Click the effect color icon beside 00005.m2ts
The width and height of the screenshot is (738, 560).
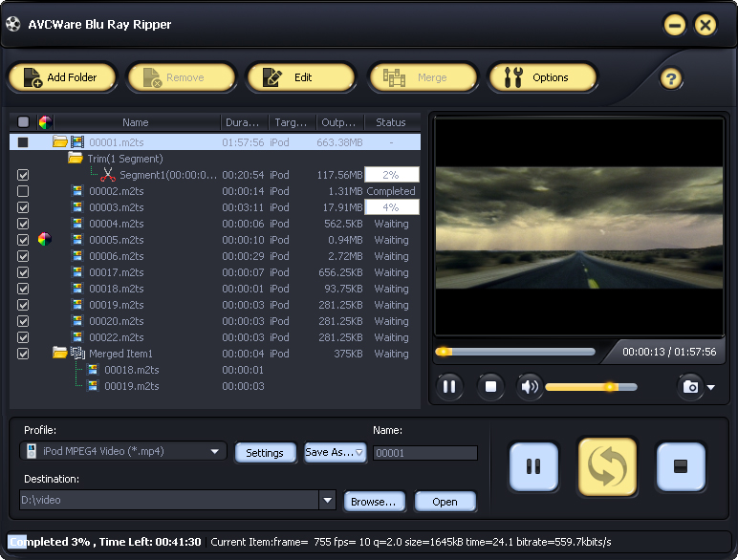click(x=44, y=240)
